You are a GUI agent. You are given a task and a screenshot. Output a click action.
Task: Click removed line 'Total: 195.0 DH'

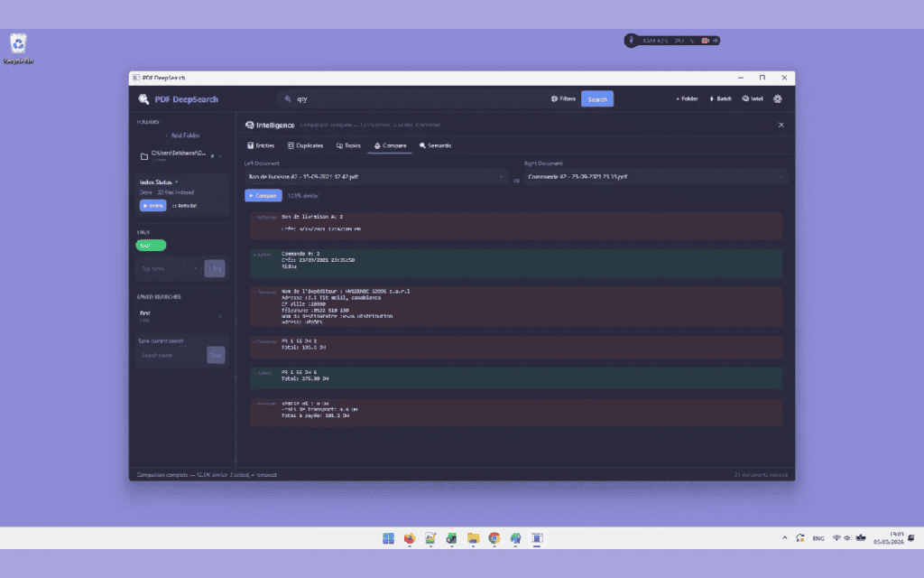click(x=303, y=348)
